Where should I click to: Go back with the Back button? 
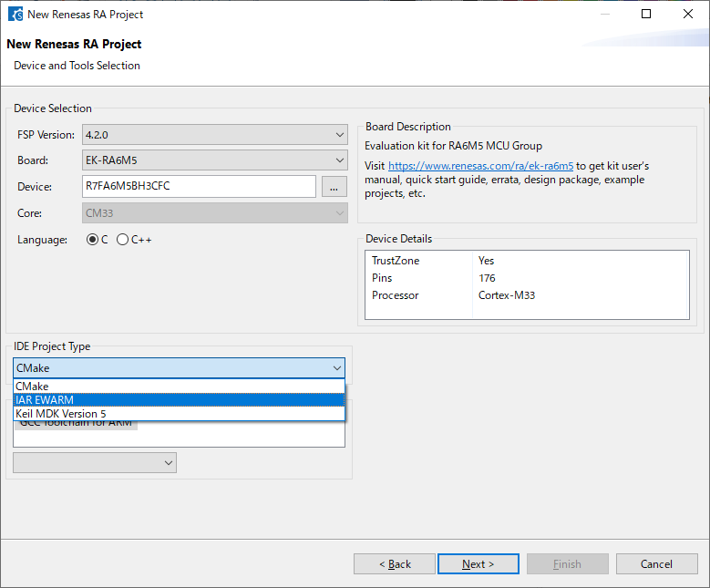tap(395, 564)
